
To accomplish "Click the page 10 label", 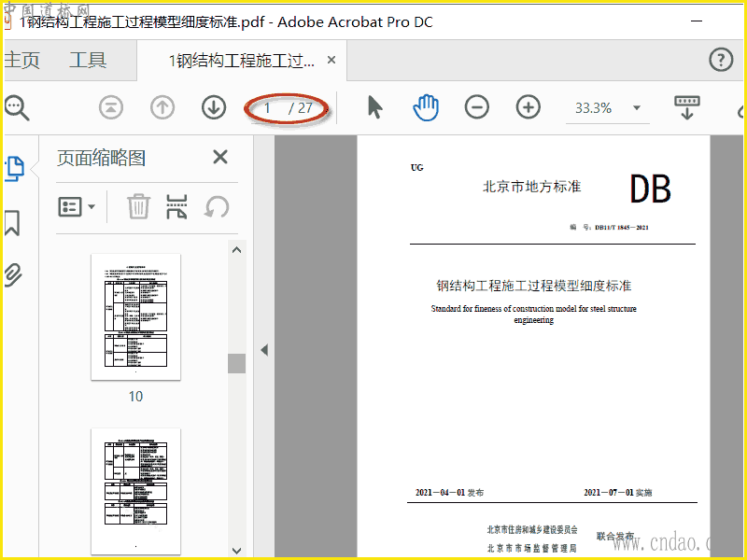I will 135,396.
